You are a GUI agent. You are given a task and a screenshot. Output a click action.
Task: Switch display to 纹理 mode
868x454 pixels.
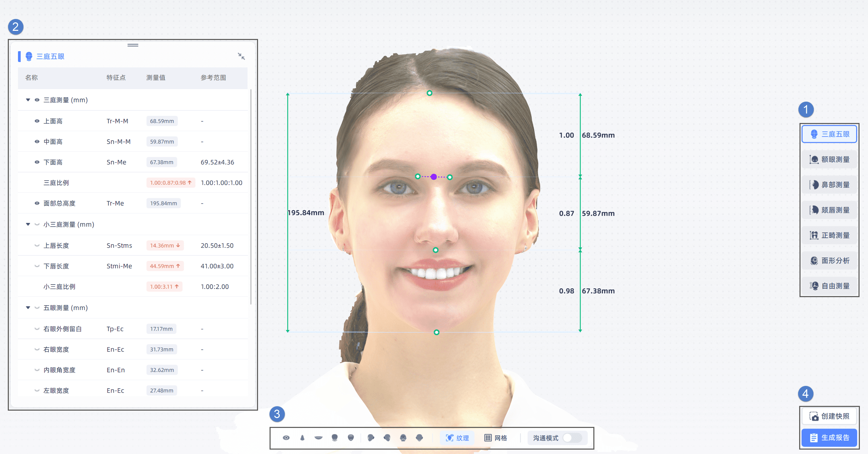coord(457,438)
